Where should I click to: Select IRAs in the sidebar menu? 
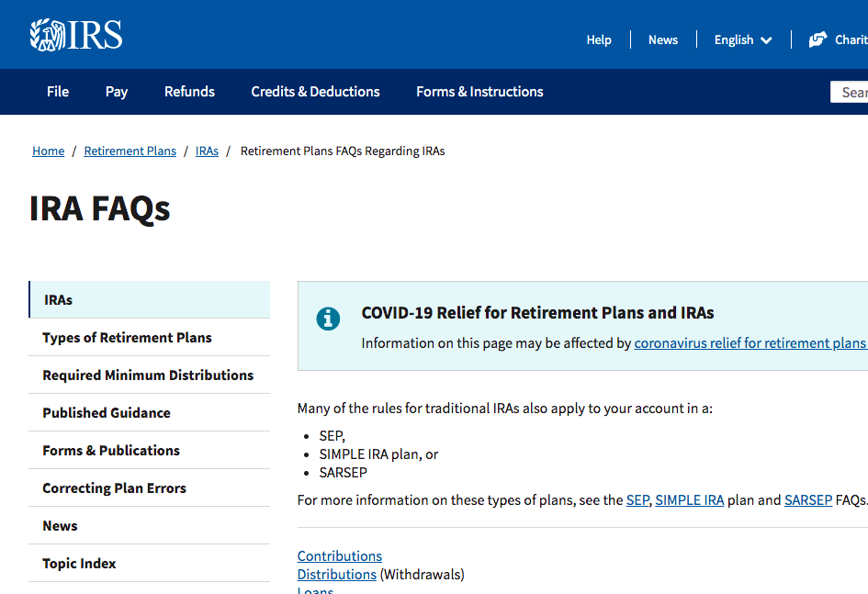pos(150,300)
